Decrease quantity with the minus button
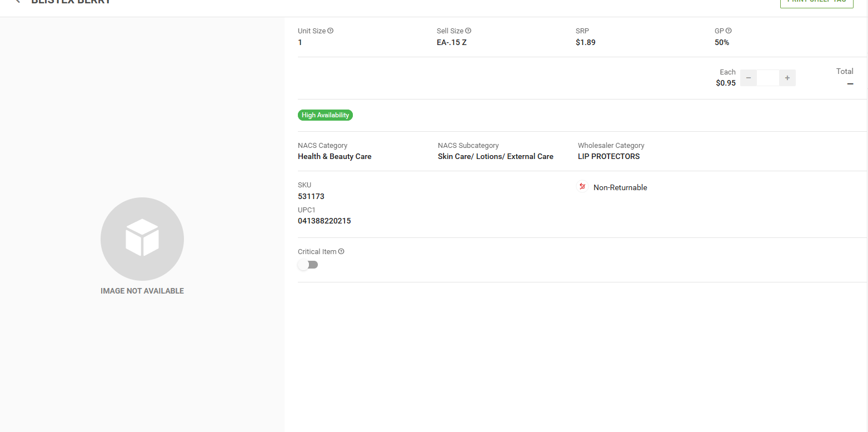 tap(749, 78)
